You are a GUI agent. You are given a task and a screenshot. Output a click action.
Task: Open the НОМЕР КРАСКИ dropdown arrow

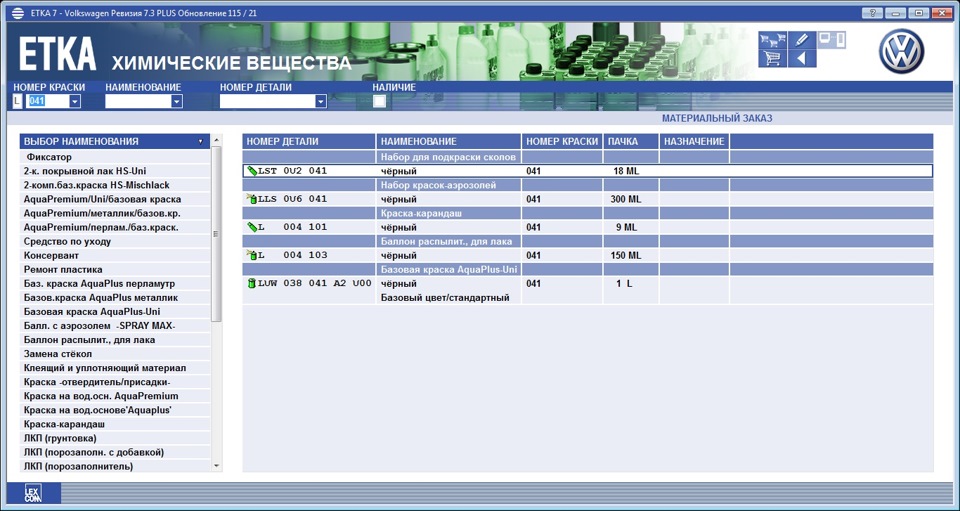[75, 102]
